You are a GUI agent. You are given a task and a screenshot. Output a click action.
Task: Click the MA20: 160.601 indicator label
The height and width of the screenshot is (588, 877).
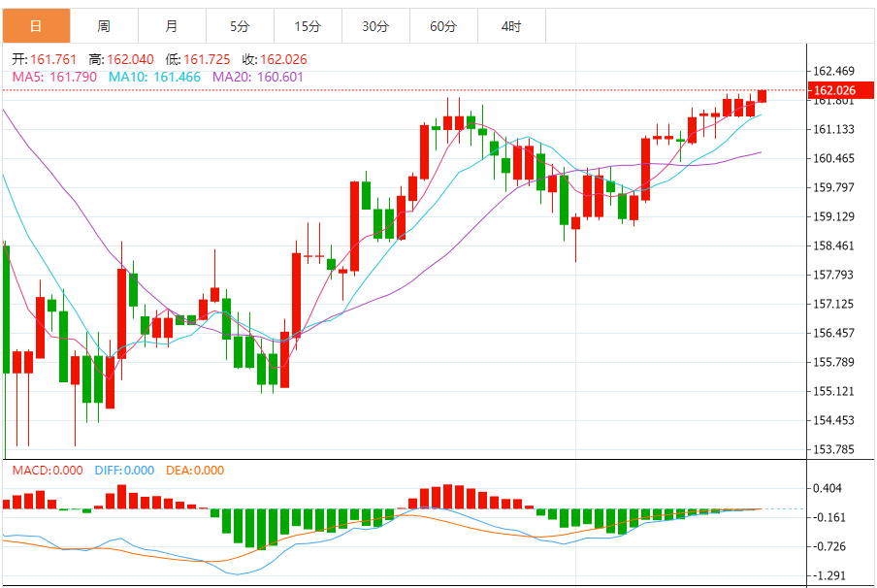pyautogui.click(x=258, y=77)
